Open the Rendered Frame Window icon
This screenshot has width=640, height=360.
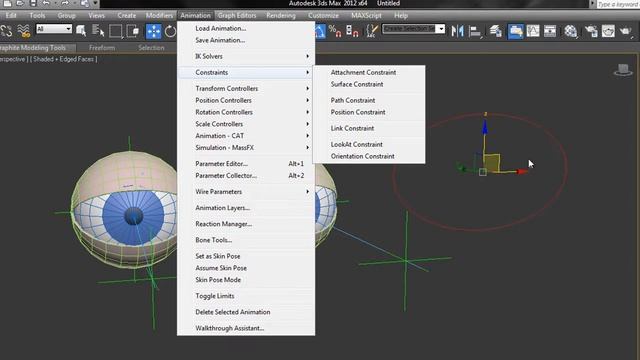point(608,31)
